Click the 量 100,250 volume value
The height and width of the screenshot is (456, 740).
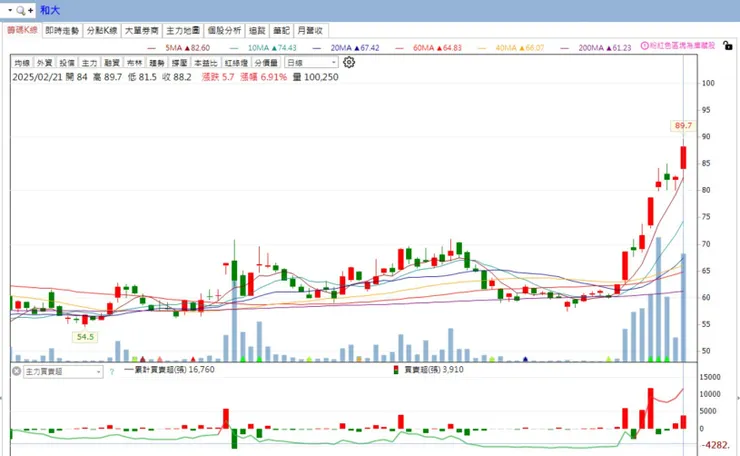tap(315, 77)
